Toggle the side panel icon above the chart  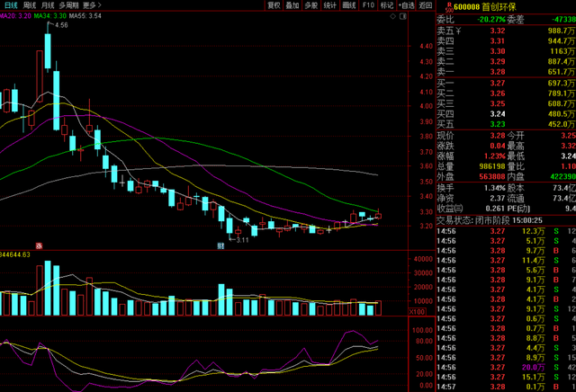coord(402,16)
